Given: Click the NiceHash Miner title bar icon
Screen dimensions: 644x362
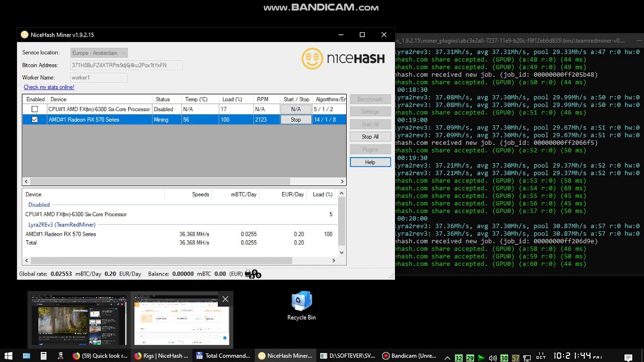Looking at the screenshot, I should tap(25, 35).
